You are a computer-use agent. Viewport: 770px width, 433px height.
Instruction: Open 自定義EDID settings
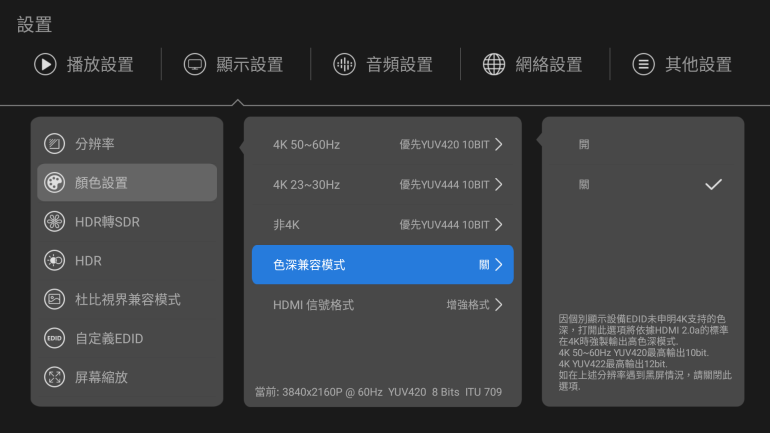(x=127, y=338)
